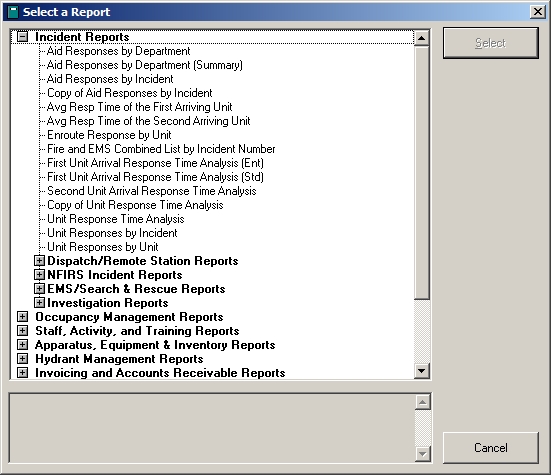The image size is (551, 475).
Task: Choose Enroute Response by Unit report
Action: 109,135
